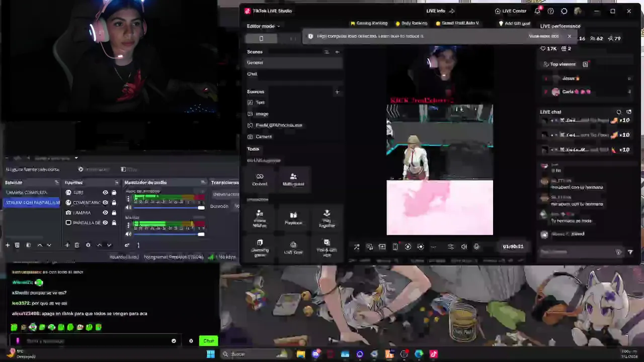Select the CAMARA COMPLETA scene in OBS
Screen dimensions: 644x362
32,193
